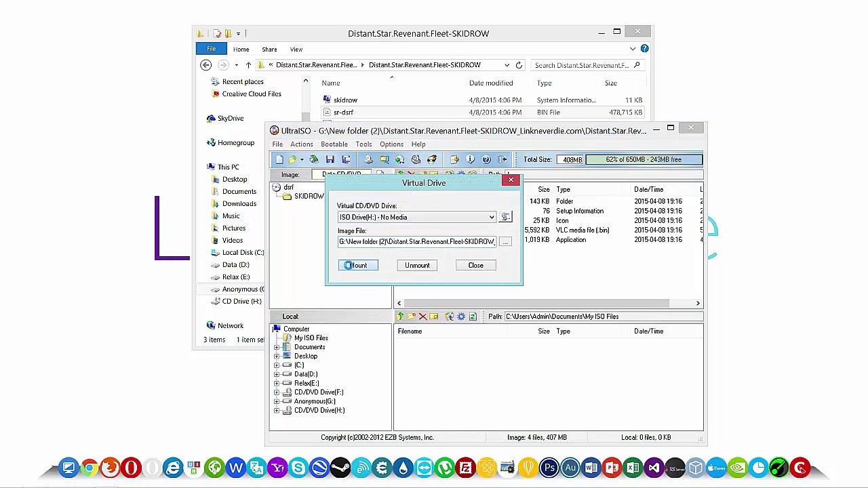Click the Help question mark icon

[486, 159]
